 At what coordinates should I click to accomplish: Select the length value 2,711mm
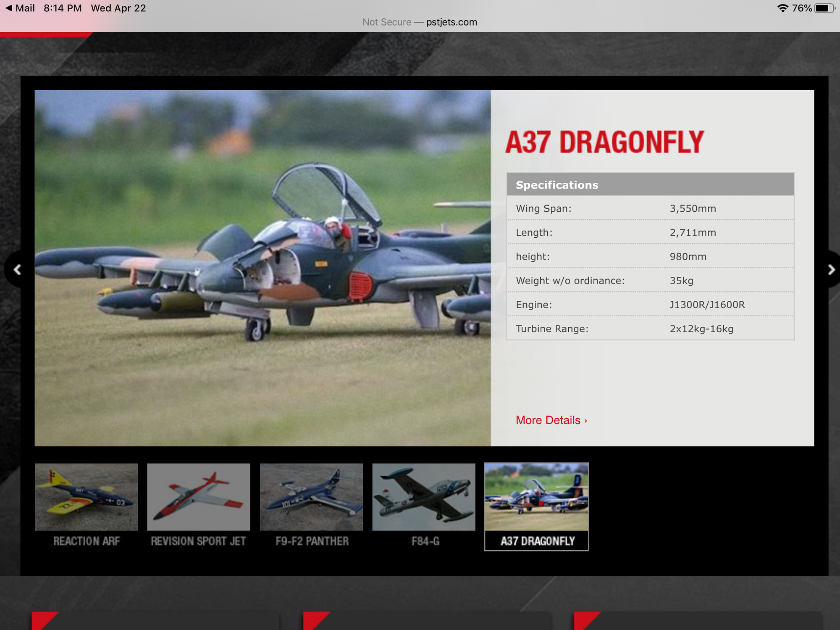coord(693,232)
